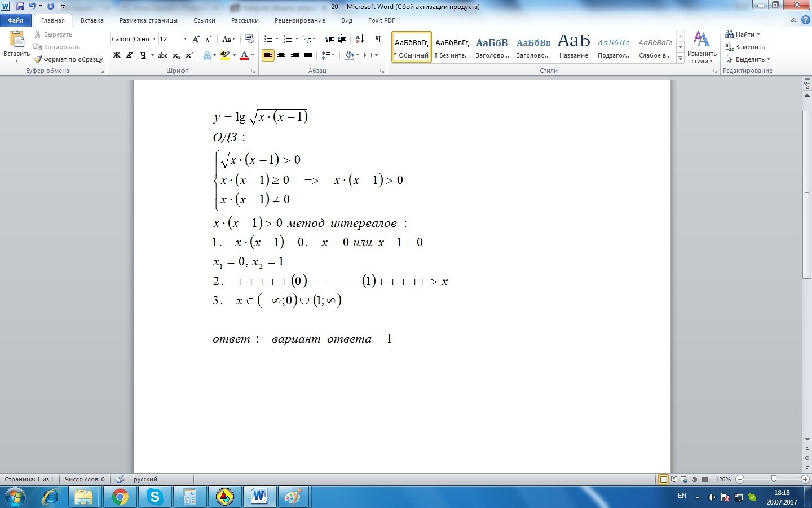Open the Файл tab
Viewport: 812px width, 508px height.
click(x=16, y=20)
